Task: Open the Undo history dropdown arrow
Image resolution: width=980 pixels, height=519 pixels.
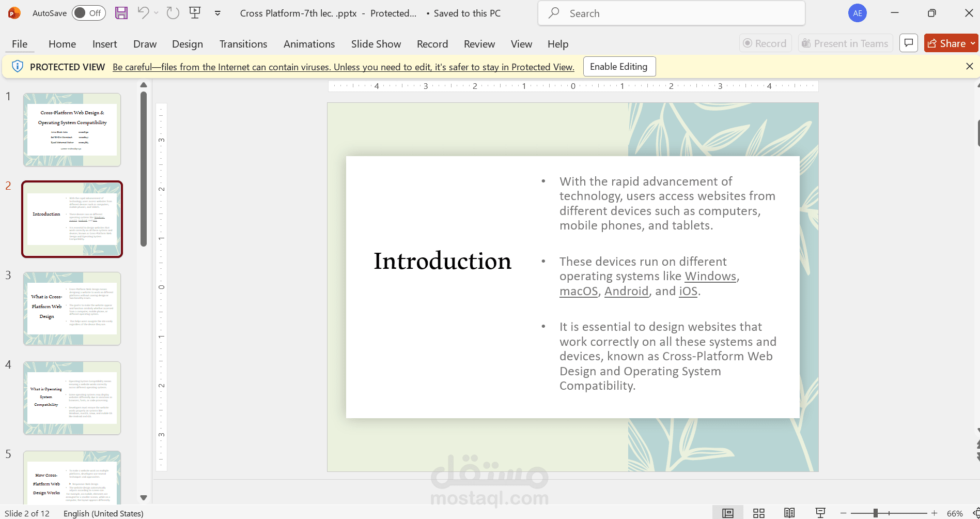Action: 156,13
